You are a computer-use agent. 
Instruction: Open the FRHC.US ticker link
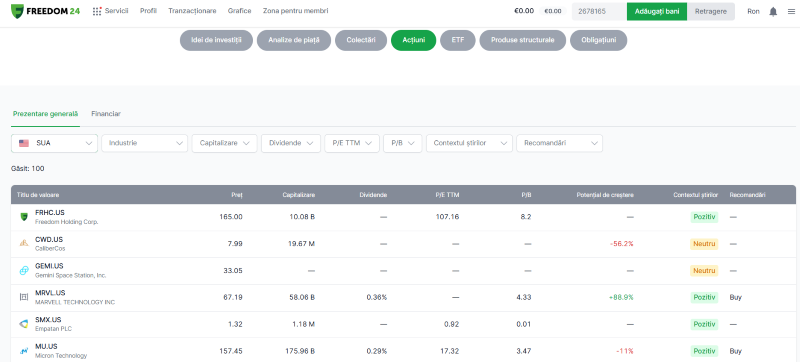(50, 213)
